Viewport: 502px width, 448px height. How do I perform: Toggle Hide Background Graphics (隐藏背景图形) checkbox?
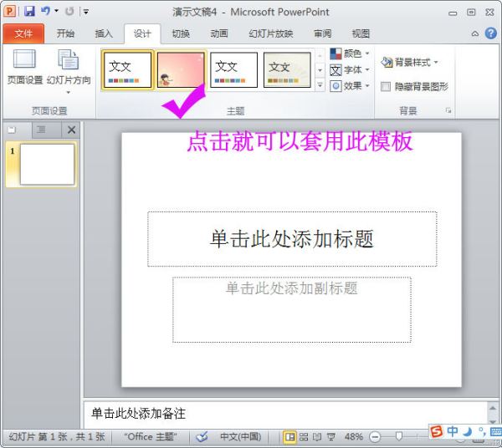(x=386, y=86)
